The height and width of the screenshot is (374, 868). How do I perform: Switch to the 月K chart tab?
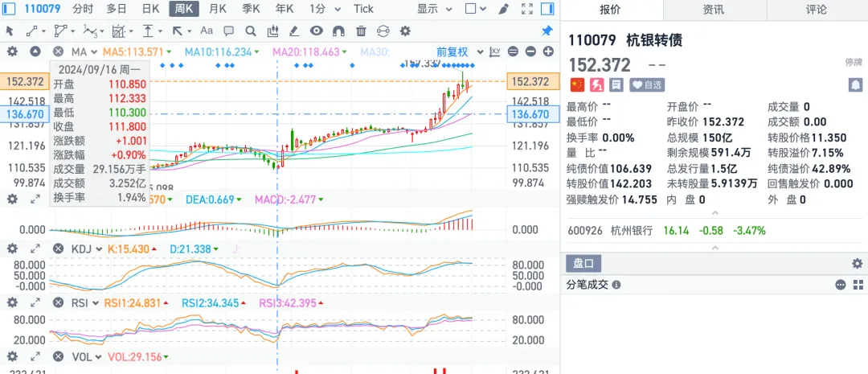click(218, 9)
